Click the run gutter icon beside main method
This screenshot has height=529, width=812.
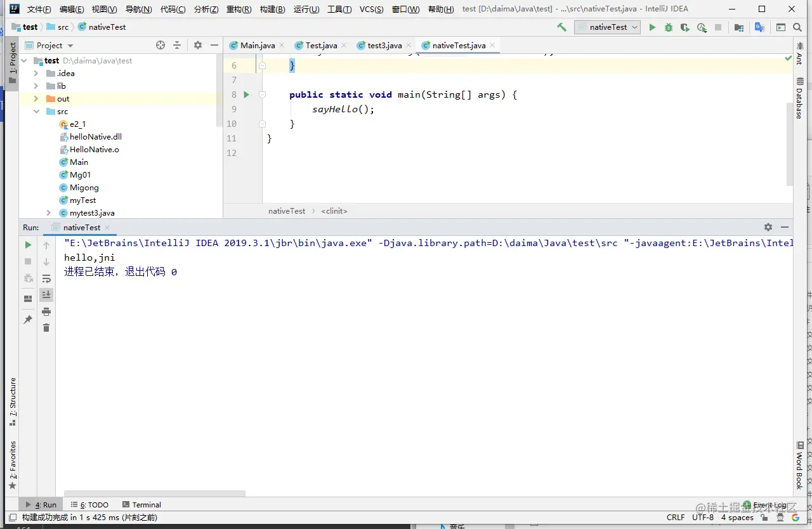click(247, 95)
